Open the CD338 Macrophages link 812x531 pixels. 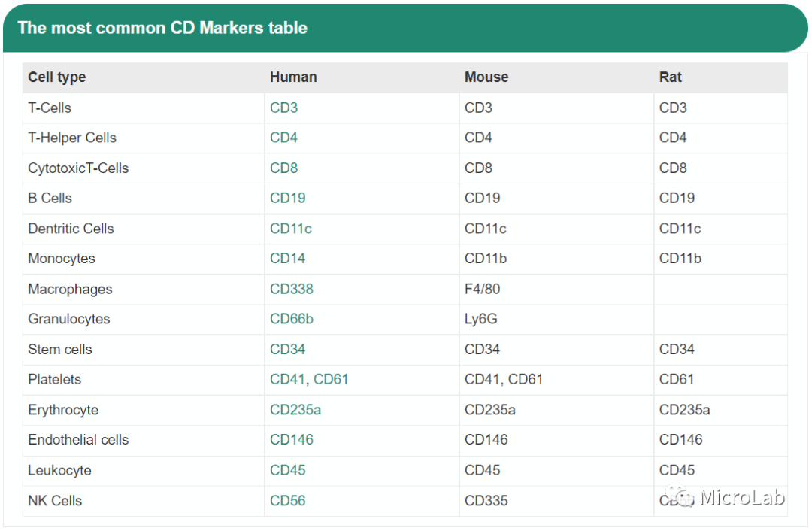[x=292, y=289]
